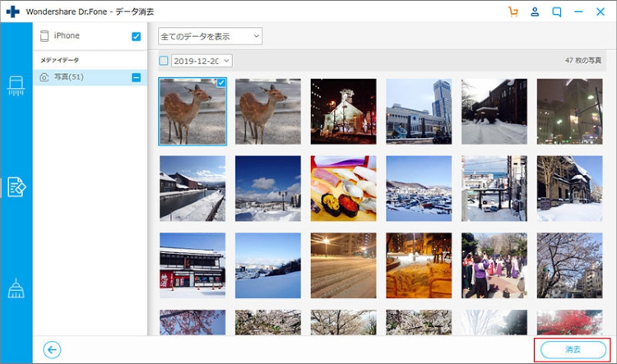Select 写真(51) in the media data list

coord(69,77)
